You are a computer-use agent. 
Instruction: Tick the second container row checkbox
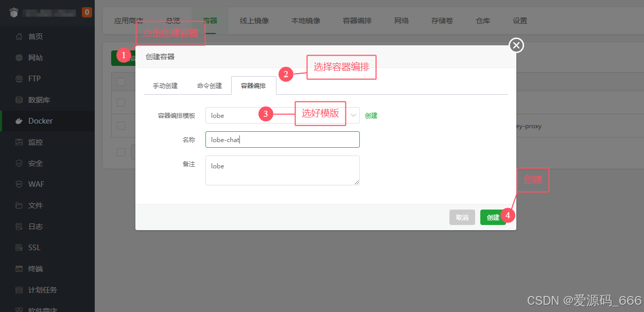(121, 126)
